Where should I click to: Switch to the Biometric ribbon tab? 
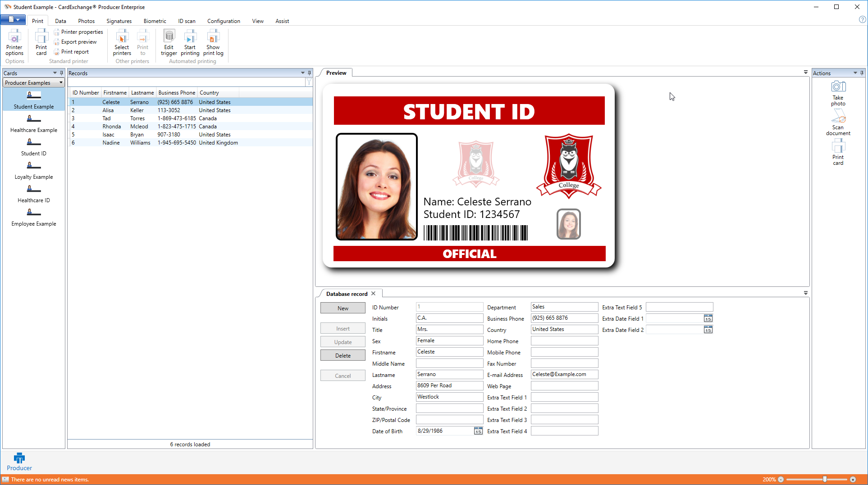155,21
